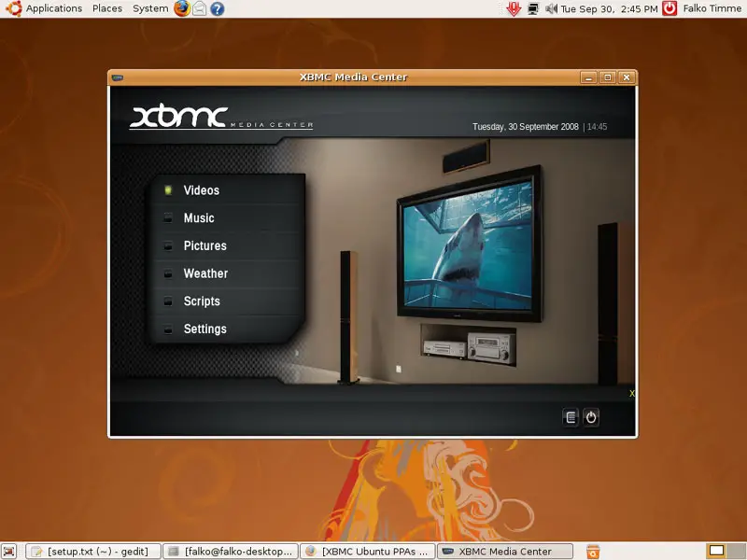Close the XBMC Media Center window
This screenshot has height=560, width=747.
[627, 77]
